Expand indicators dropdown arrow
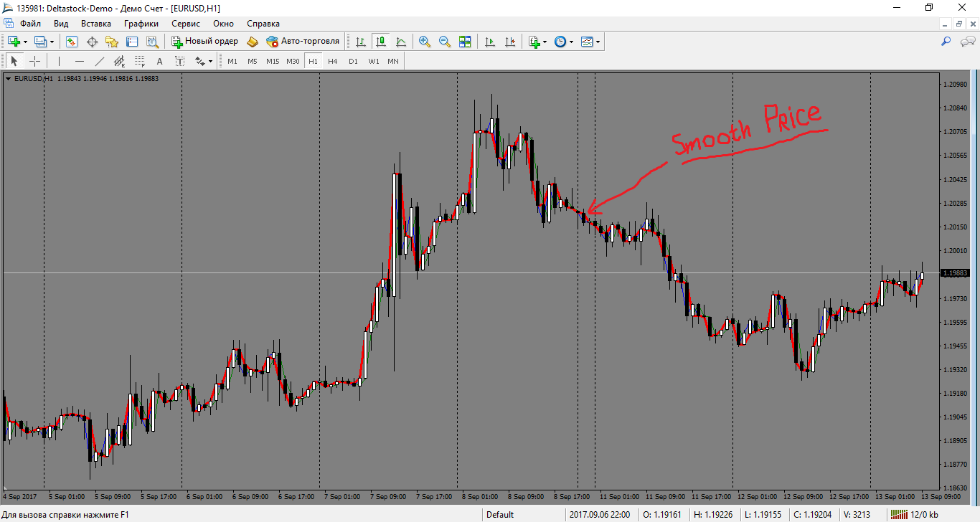The height and width of the screenshot is (522, 980). tap(545, 42)
